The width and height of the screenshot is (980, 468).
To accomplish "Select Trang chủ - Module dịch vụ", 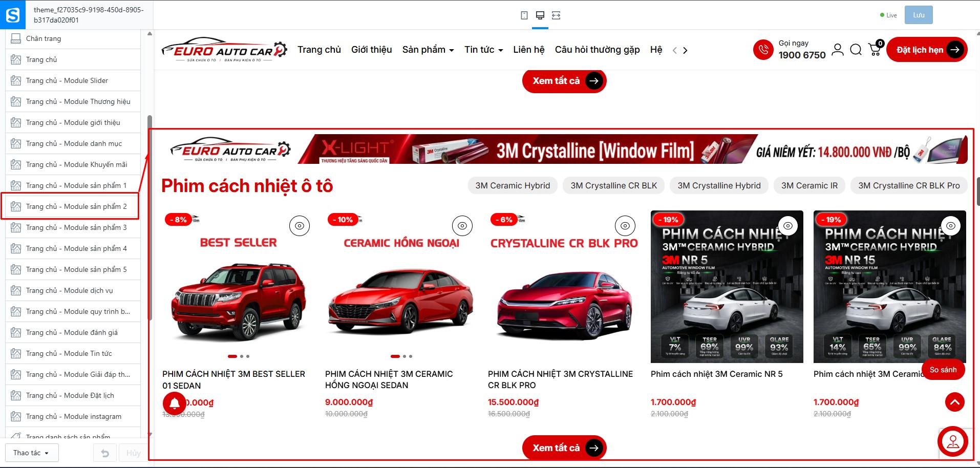I will [73, 291].
